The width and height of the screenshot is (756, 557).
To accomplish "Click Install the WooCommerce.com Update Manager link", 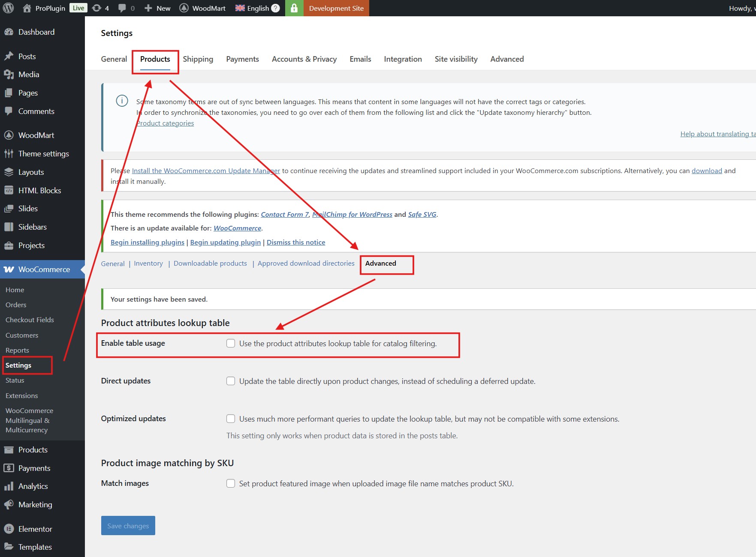I will (x=206, y=171).
